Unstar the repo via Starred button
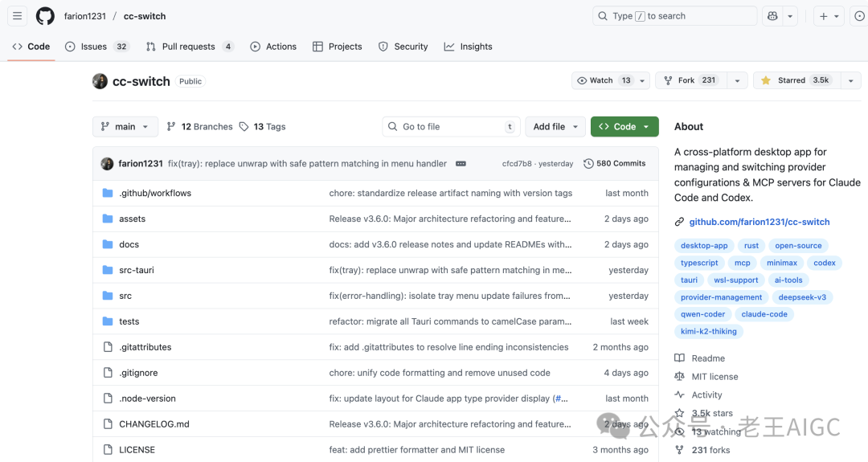Image resolution: width=868 pixels, height=462 pixels. click(797, 81)
